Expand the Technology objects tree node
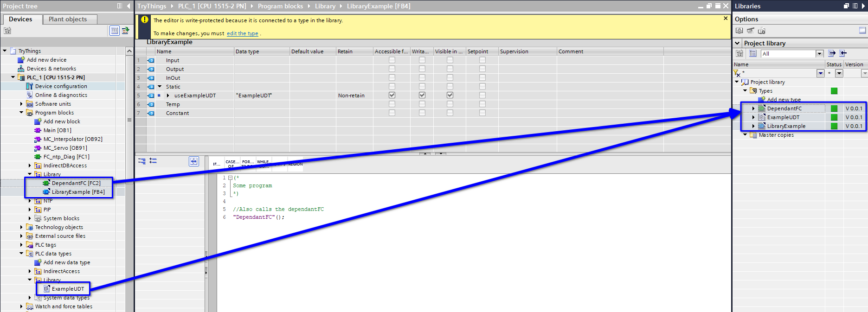 pos(21,227)
